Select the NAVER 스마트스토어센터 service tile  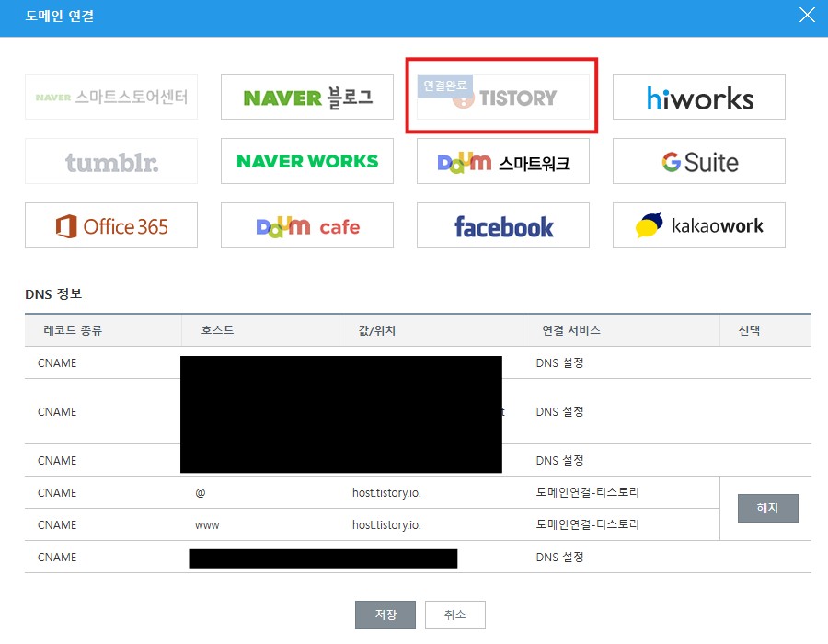pyautogui.click(x=111, y=97)
